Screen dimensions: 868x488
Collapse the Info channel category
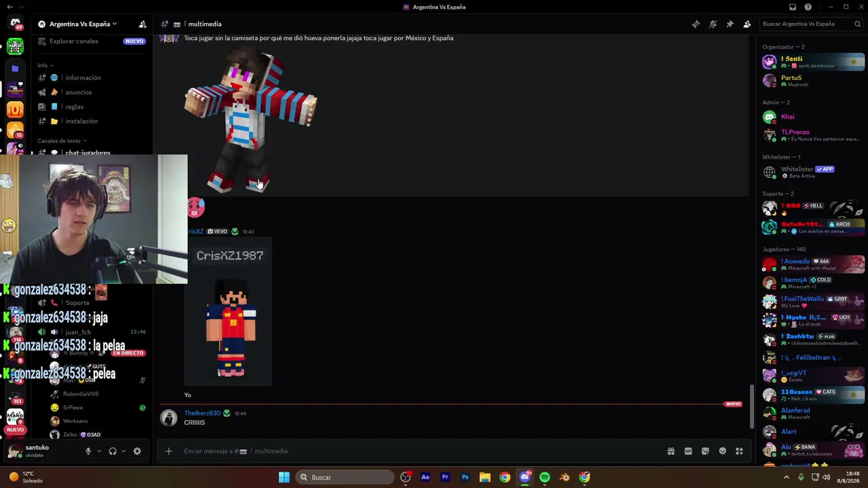pos(45,66)
